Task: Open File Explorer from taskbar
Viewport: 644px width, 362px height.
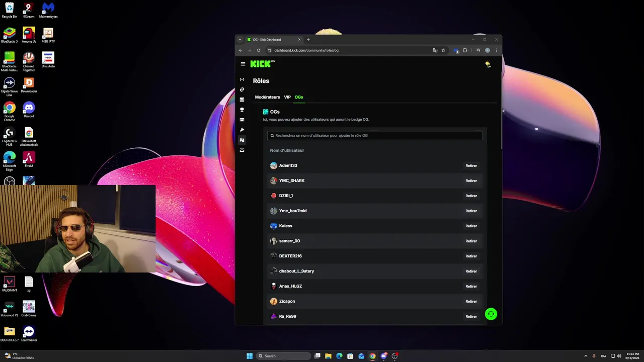Action: [328, 356]
